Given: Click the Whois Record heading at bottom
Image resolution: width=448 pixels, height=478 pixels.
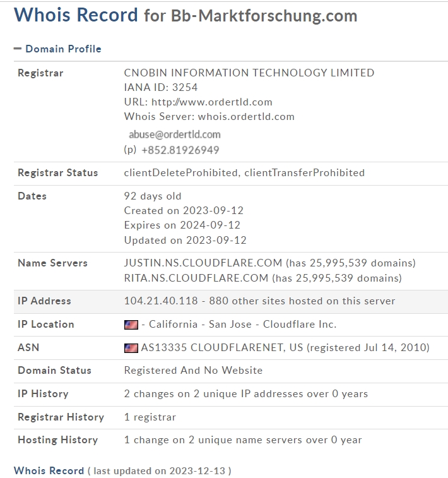Looking at the screenshot, I should (49, 470).
